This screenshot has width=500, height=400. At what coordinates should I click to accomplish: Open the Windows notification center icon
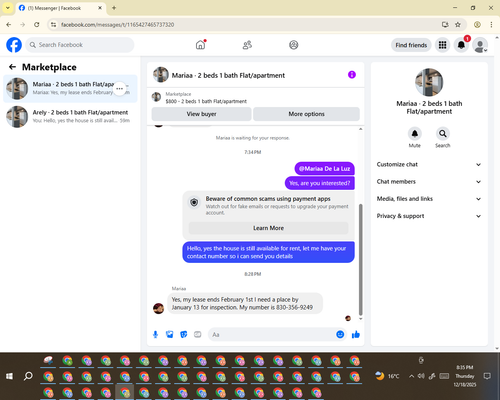(487, 376)
